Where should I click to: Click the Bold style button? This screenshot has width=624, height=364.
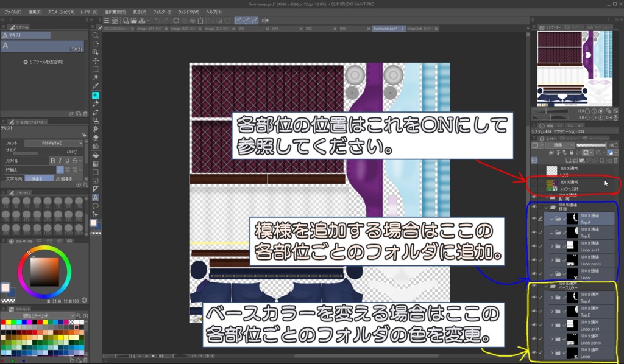point(52,161)
